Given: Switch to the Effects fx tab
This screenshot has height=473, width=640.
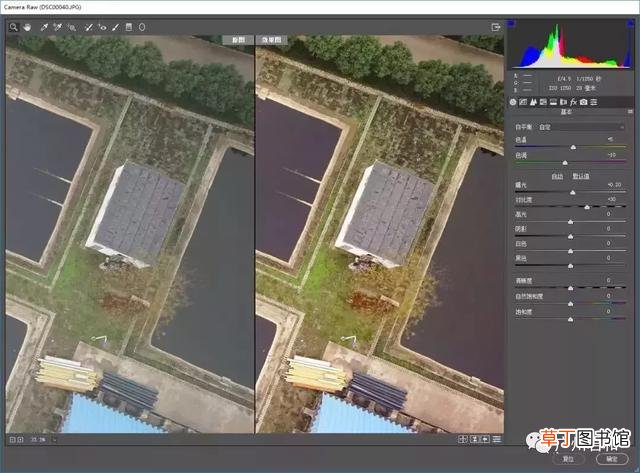Looking at the screenshot, I should click(x=573, y=102).
